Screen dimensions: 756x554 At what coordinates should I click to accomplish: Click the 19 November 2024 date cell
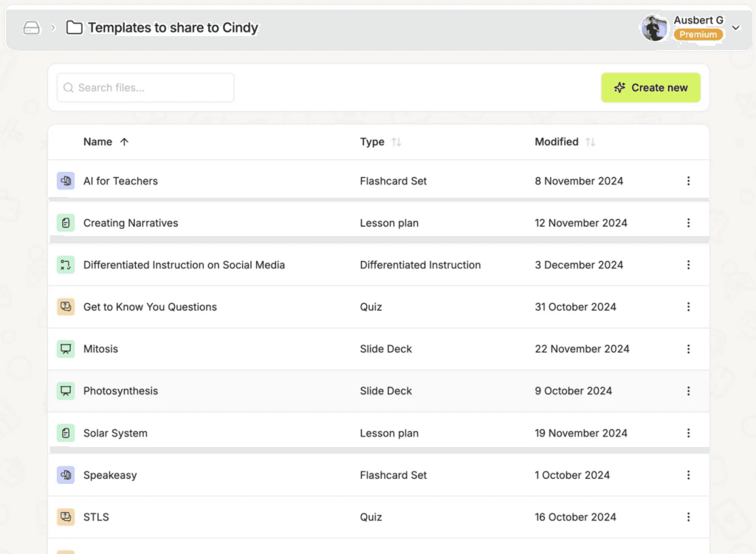tap(581, 433)
